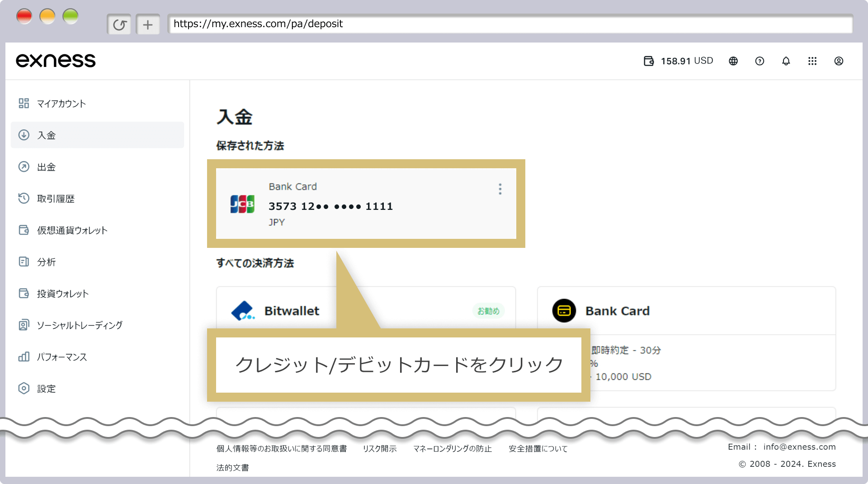Select 投資ウォレット in the sidebar

[x=97, y=293]
